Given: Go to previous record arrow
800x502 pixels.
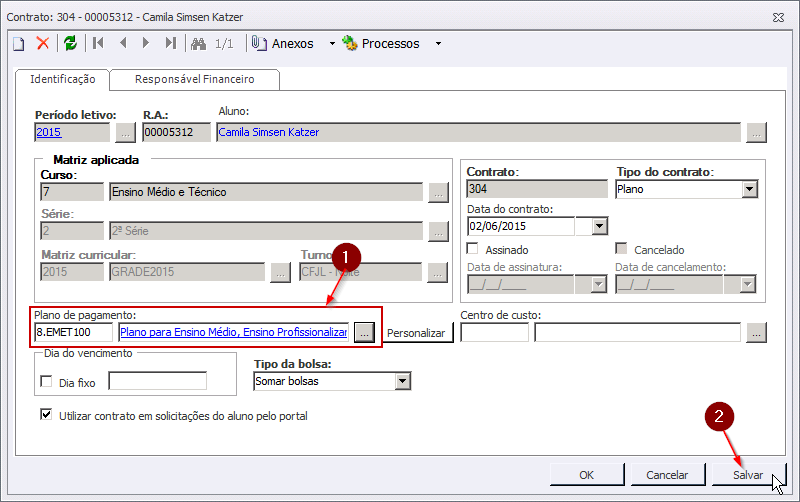Looking at the screenshot, I should [x=123, y=43].
